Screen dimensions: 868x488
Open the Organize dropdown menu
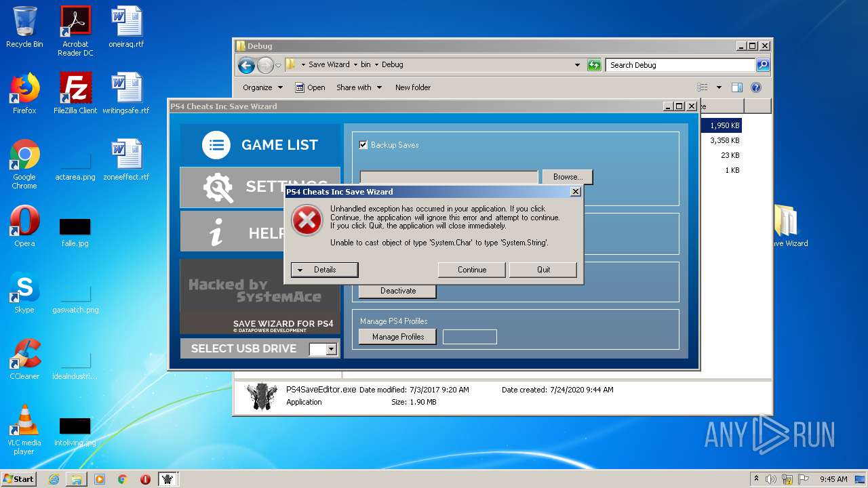click(262, 87)
